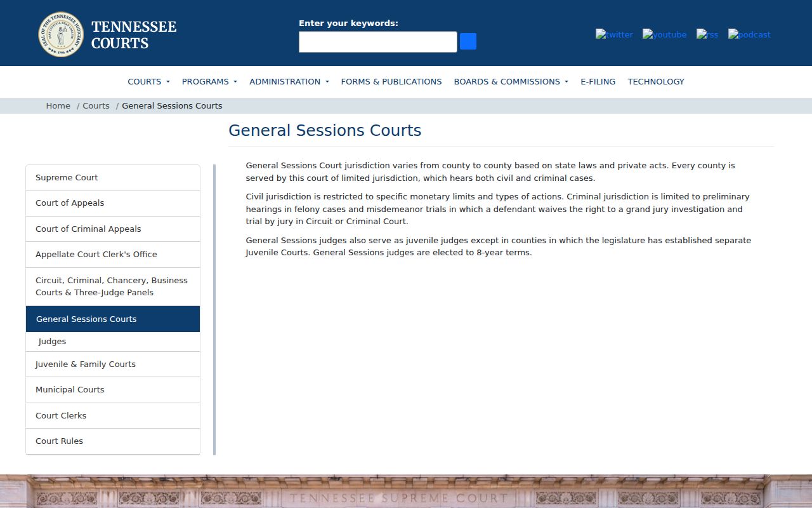Open Juvenile & Family Courts sidebar link
Image resolution: width=812 pixels, height=508 pixels.
(113, 364)
